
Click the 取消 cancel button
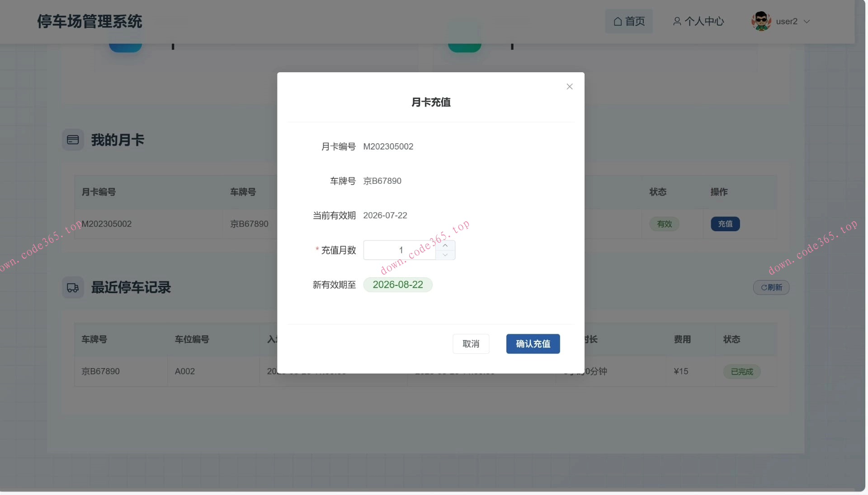pos(471,344)
